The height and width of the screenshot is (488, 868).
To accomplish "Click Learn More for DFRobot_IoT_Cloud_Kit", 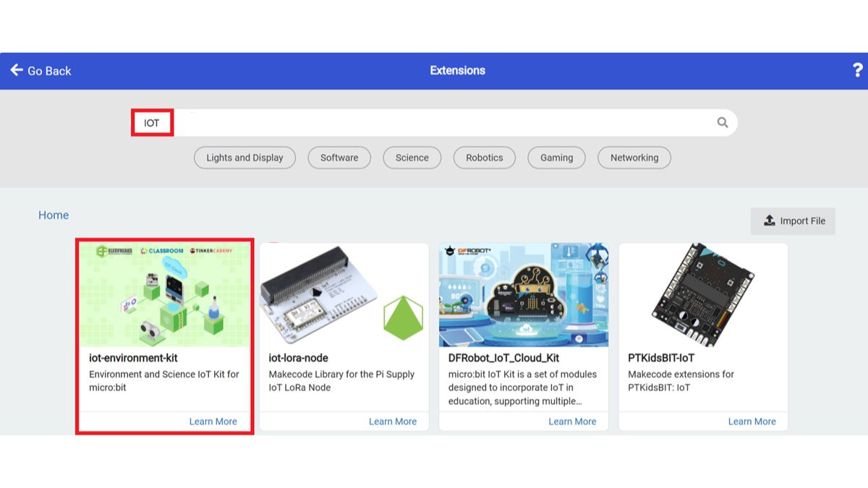I will tap(572, 421).
